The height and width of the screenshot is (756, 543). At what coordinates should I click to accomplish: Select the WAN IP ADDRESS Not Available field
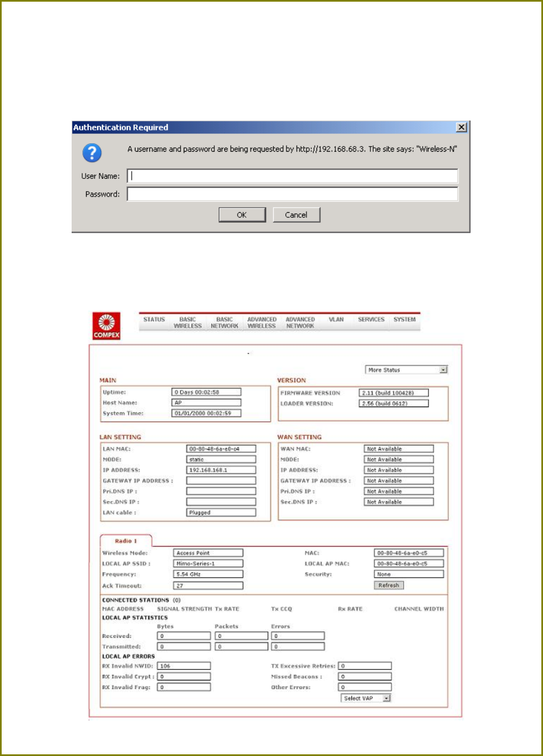pyautogui.click(x=399, y=470)
